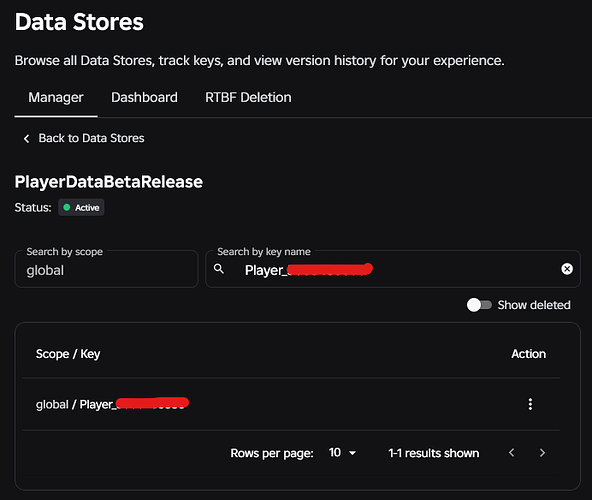Clear the key name search
The image size is (592, 500).
[x=567, y=269]
